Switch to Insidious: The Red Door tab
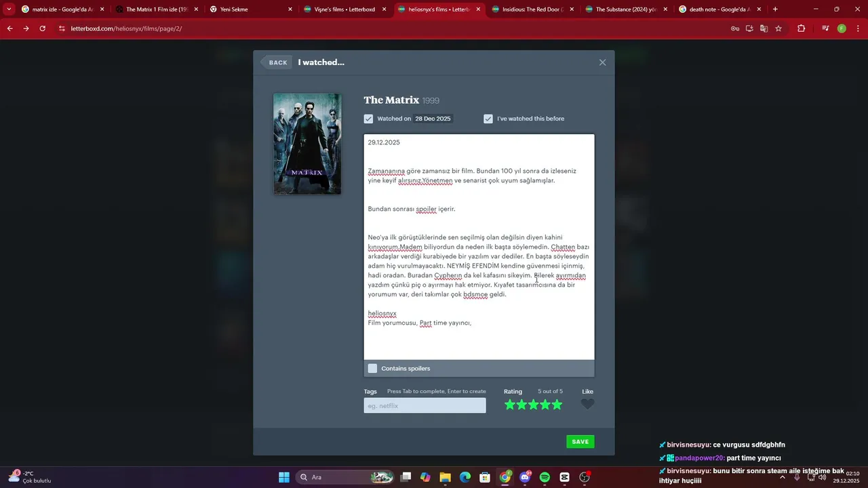The image size is (868, 488). point(533,9)
